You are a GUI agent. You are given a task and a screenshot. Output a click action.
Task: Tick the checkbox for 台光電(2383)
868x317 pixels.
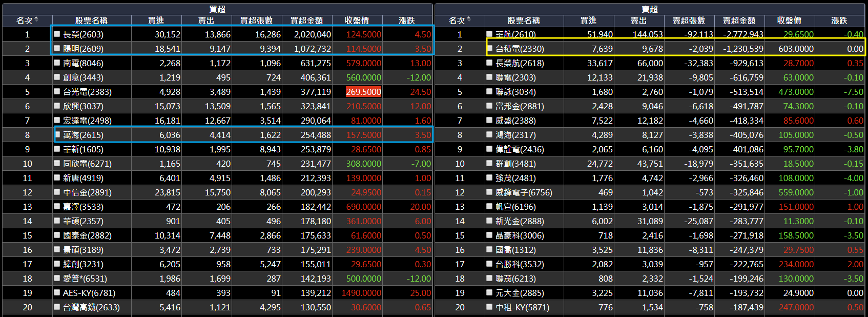point(57,92)
